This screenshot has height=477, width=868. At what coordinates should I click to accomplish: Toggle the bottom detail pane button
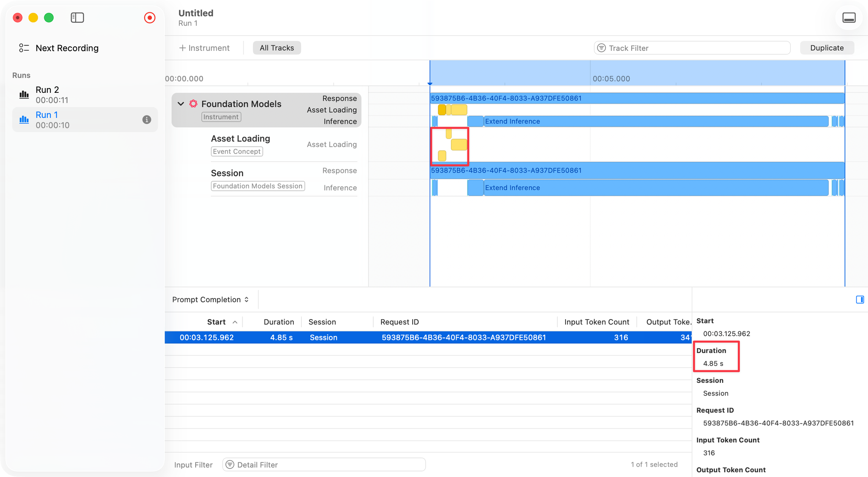(849, 18)
